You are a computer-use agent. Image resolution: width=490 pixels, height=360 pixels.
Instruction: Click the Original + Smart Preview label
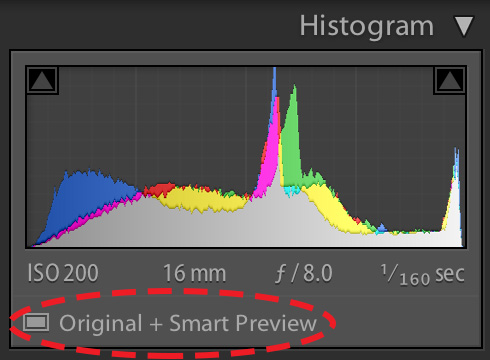(188, 323)
